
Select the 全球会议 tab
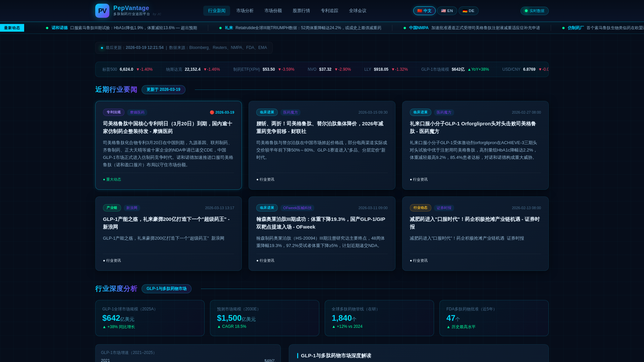point(358,11)
